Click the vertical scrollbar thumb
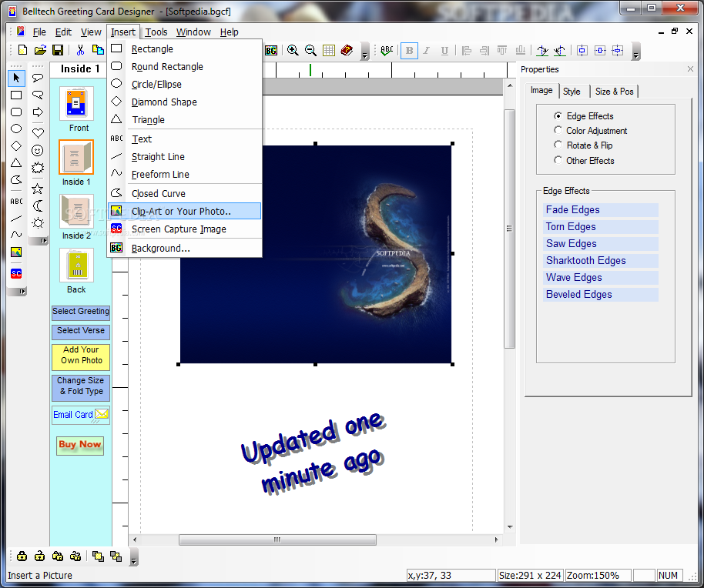Viewport: 704px width, 588px height. coord(509,229)
